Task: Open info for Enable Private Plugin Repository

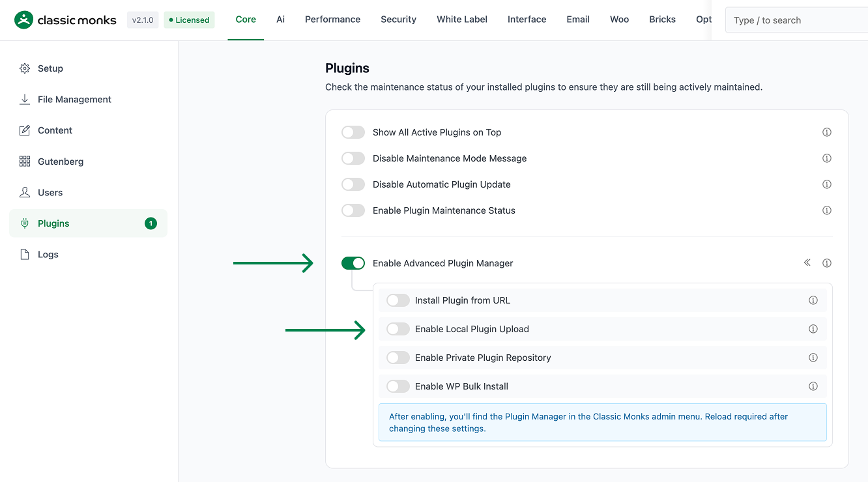Action: tap(813, 358)
